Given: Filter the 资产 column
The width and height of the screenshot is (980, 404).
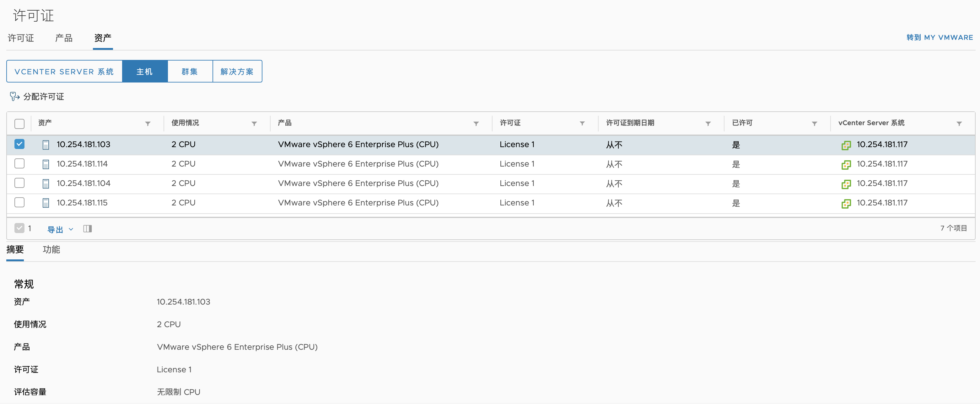Looking at the screenshot, I should (x=148, y=124).
